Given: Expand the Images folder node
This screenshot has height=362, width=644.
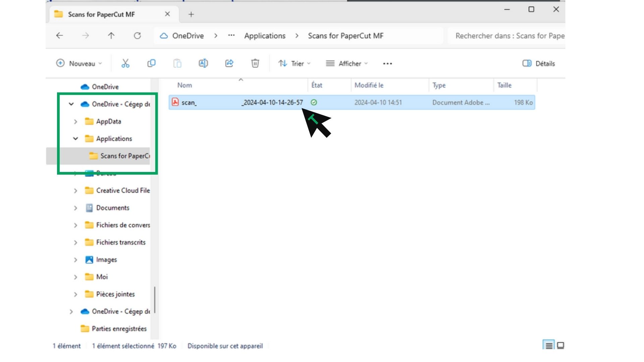Looking at the screenshot, I should [75, 260].
